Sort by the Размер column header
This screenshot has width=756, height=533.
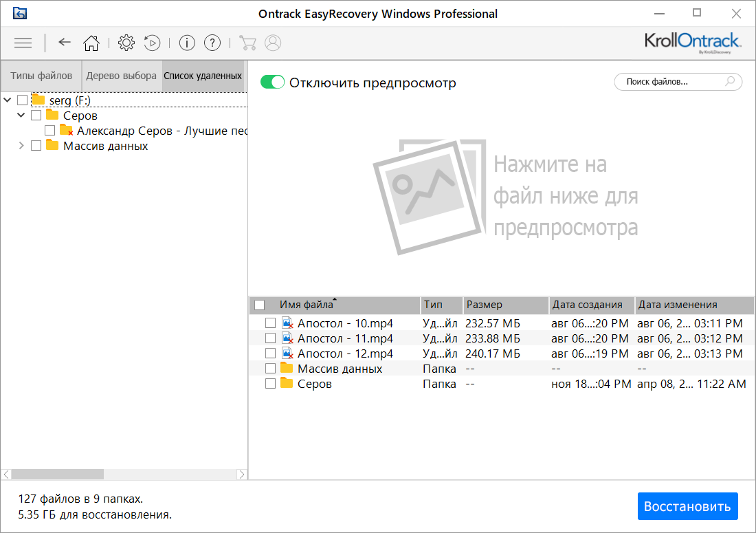point(506,305)
